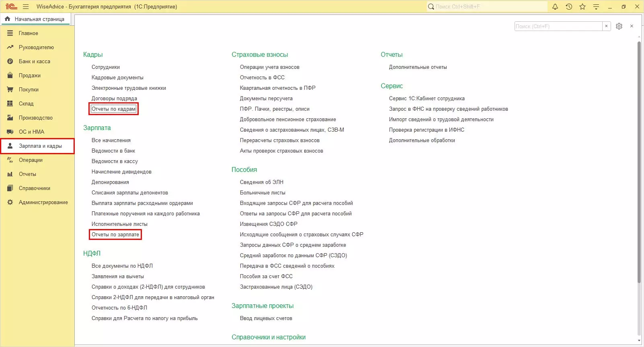Viewport: 644px width, 347px height.
Task: Click the Склад grid icon
Action: [x=10, y=103]
